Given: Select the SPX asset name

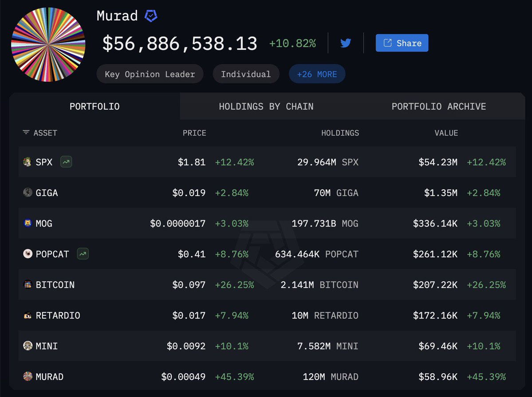Looking at the screenshot, I should [44, 162].
